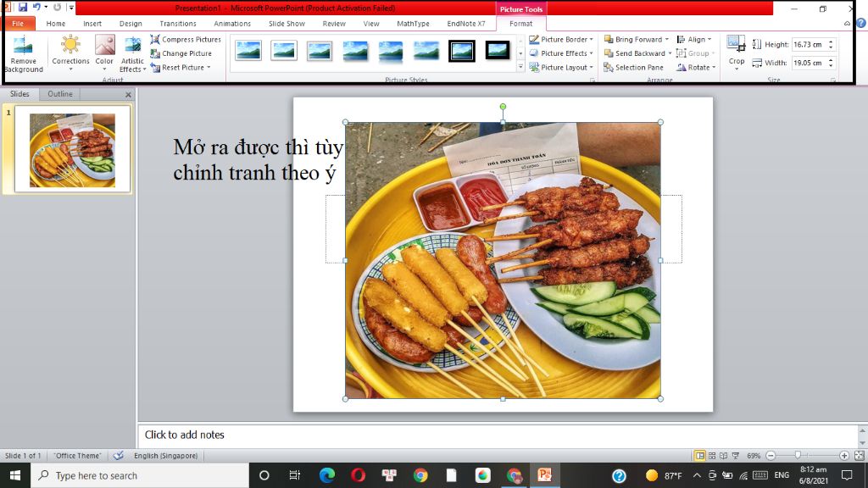
Task: Decrease picture width with stepper
Action: tap(831, 66)
